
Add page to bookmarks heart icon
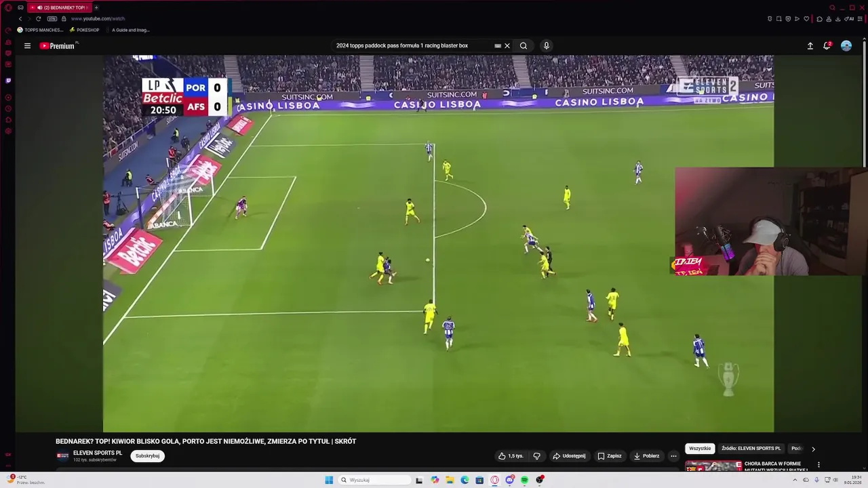pyautogui.click(x=806, y=19)
